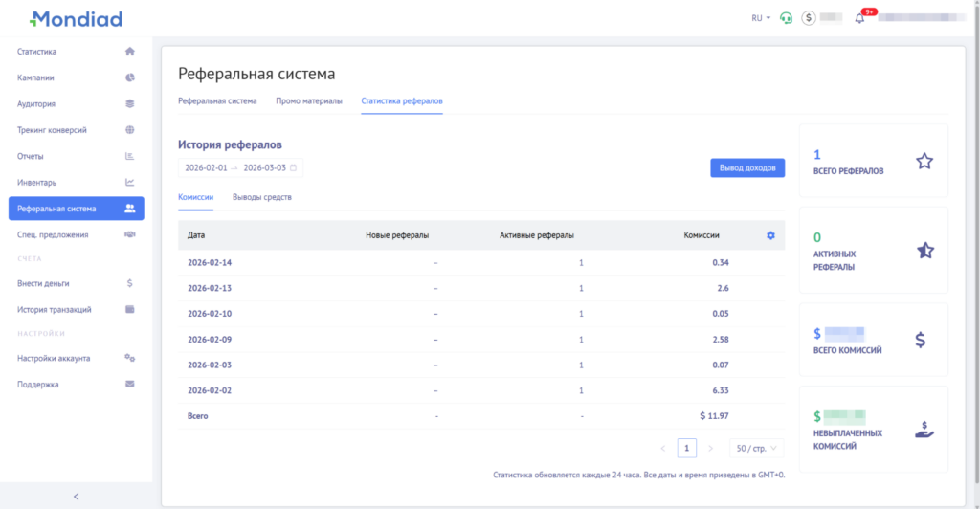The height and width of the screenshot is (509, 980).
Task: Collapse the left sidebar with chevron
Action: 76,496
